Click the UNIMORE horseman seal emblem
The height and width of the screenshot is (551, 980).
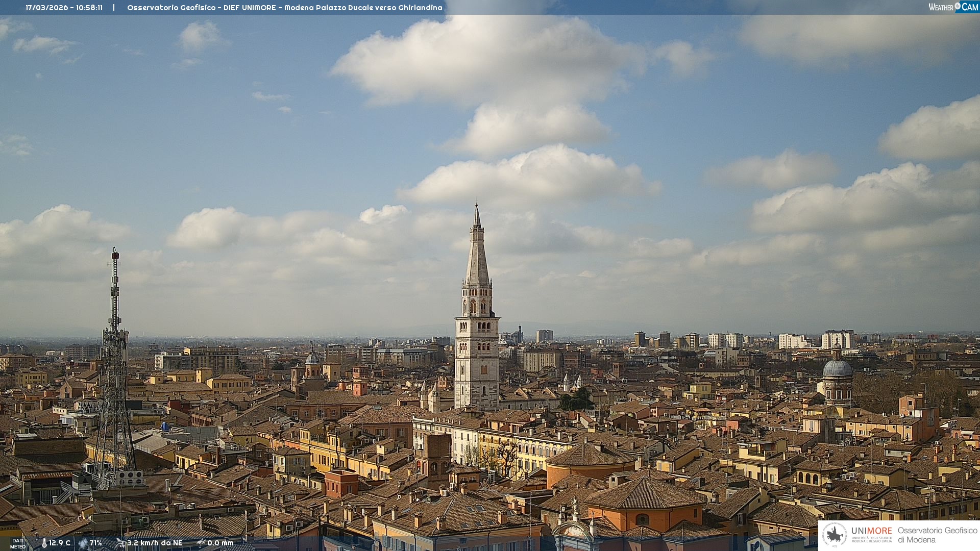(x=835, y=535)
